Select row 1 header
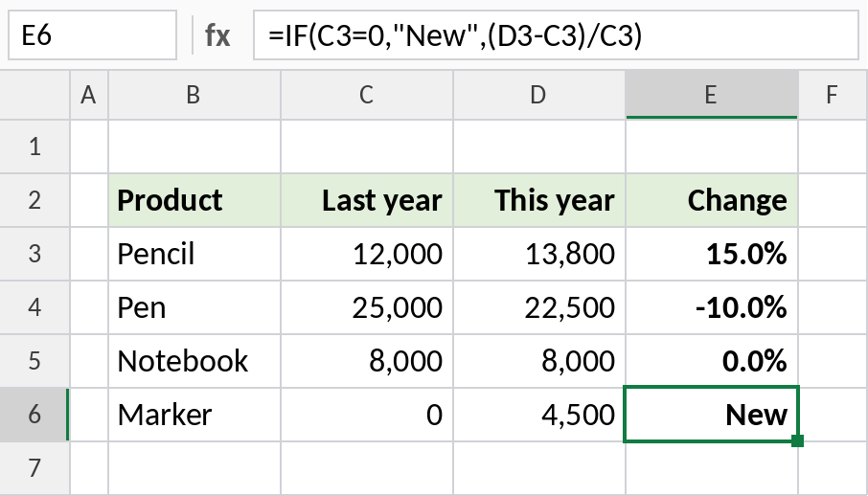868x496 pixels. click(34, 147)
